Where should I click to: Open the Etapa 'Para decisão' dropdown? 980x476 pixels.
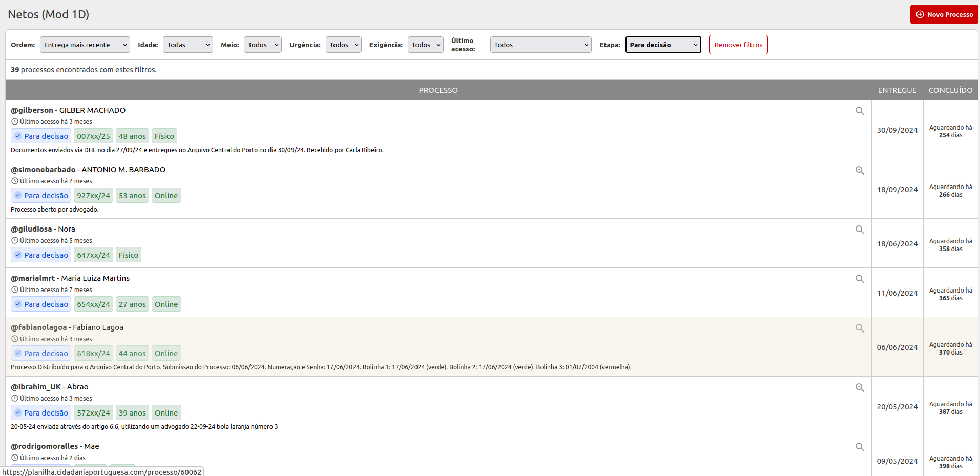pos(663,45)
